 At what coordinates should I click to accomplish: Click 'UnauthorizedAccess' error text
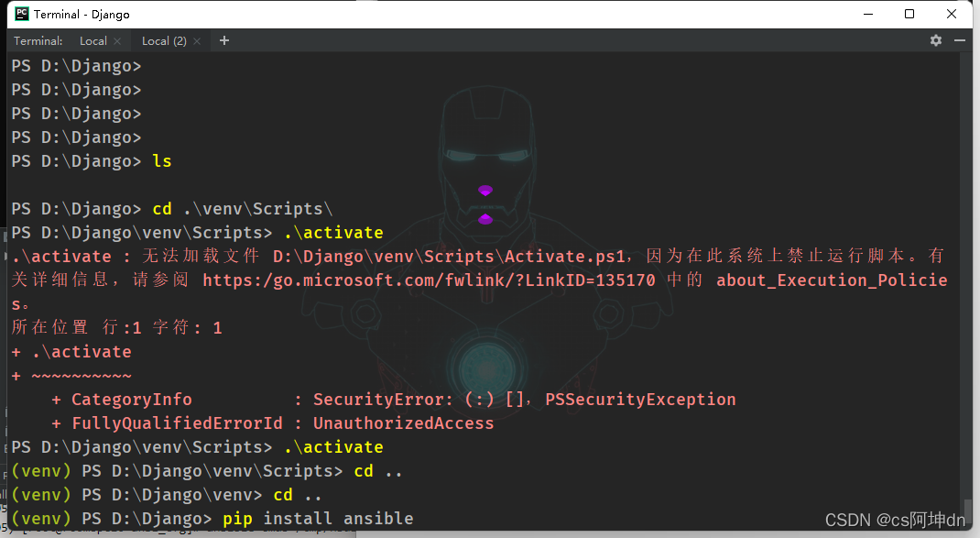(x=403, y=423)
